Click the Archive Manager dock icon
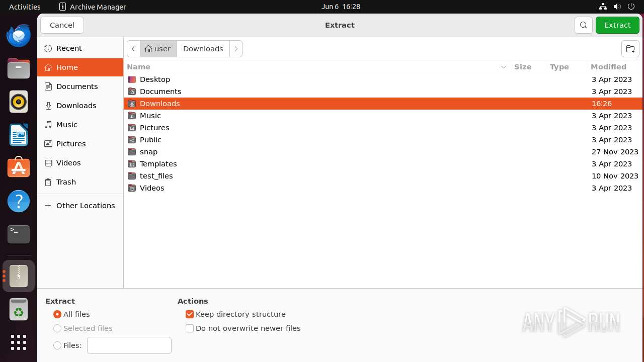This screenshot has height=362, width=644. point(19,276)
